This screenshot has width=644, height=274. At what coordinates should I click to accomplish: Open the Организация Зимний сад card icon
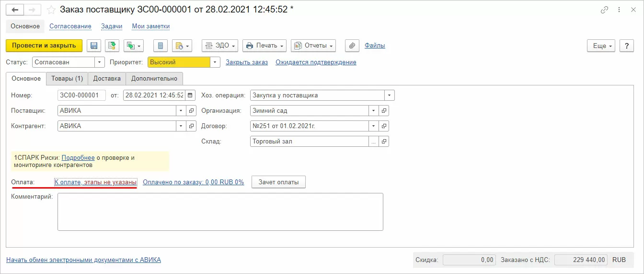point(384,110)
